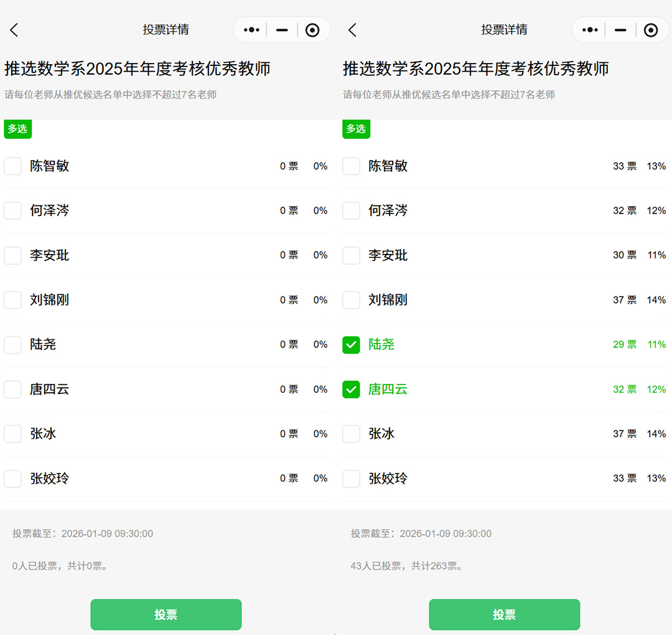Close the mini program via the right panel's circle icon

point(651,30)
